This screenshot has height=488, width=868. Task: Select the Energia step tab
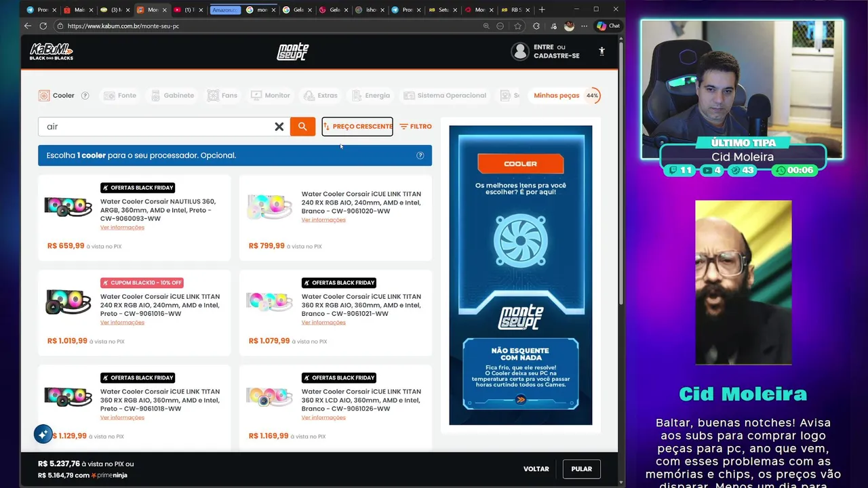tap(370, 96)
